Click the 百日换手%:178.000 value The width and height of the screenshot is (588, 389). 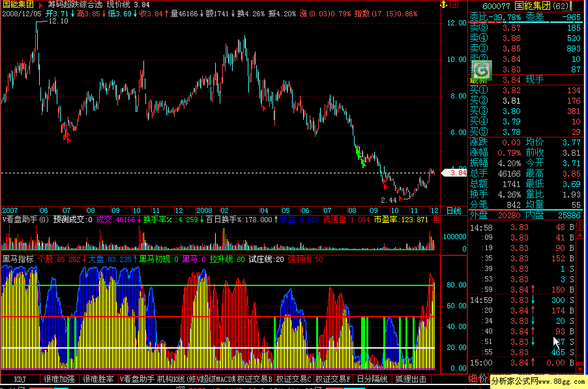point(239,220)
